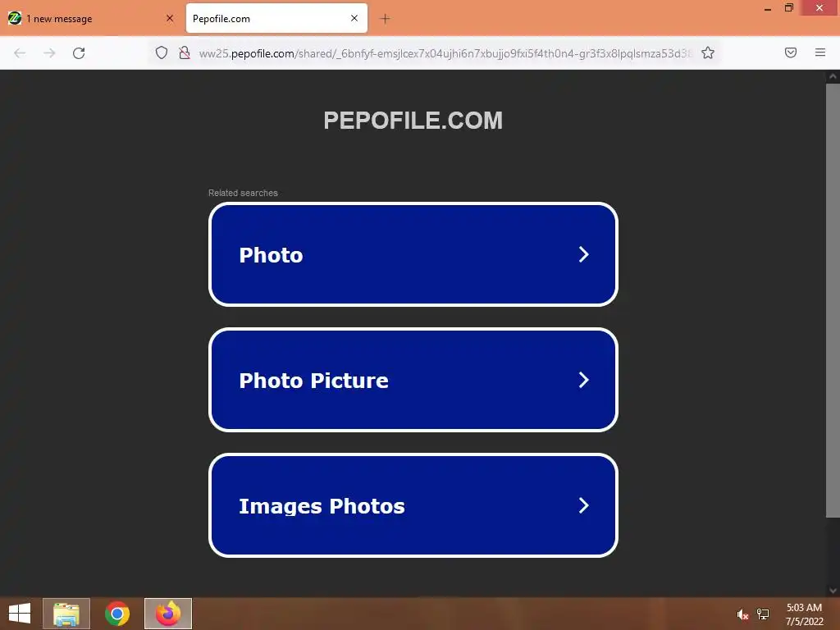The width and height of the screenshot is (840, 630).
Task: Click the scrollbar up arrow
Action: (x=833, y=76)
